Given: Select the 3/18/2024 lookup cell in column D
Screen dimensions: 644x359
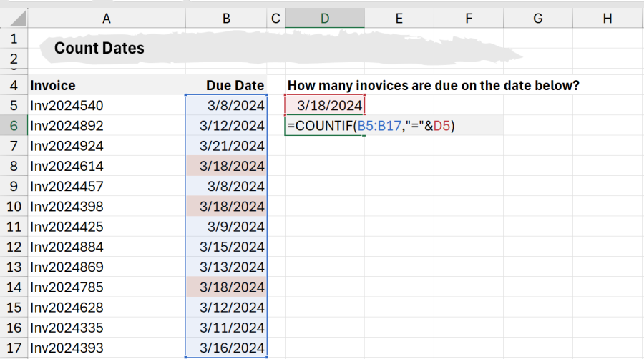Looking at the screenshot, I should pyautogui.click(x=324, y=105).
